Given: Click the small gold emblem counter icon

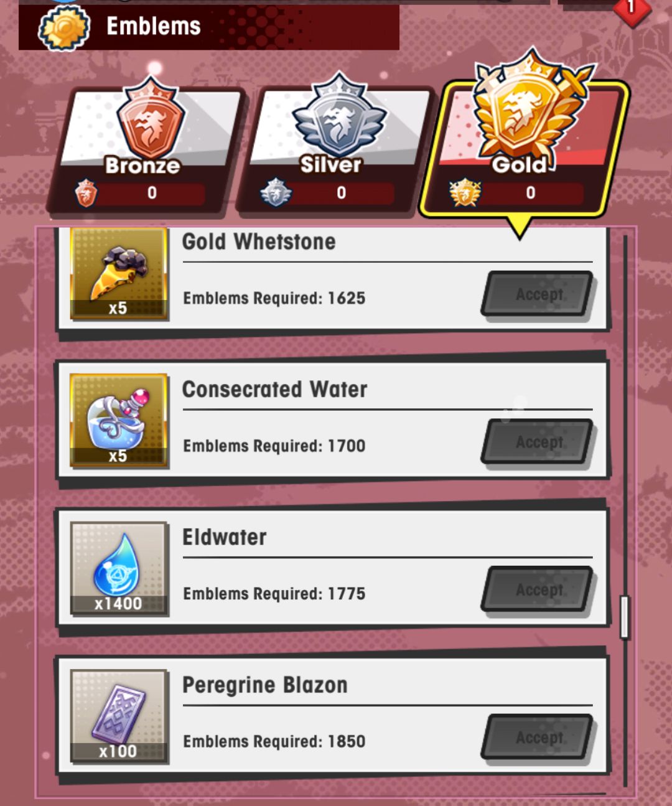Looking at the screenshot, I should tap(465, 193).
